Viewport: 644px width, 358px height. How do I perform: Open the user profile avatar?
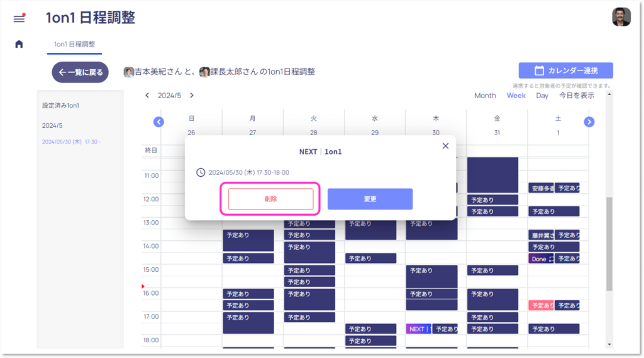point(621,17)
